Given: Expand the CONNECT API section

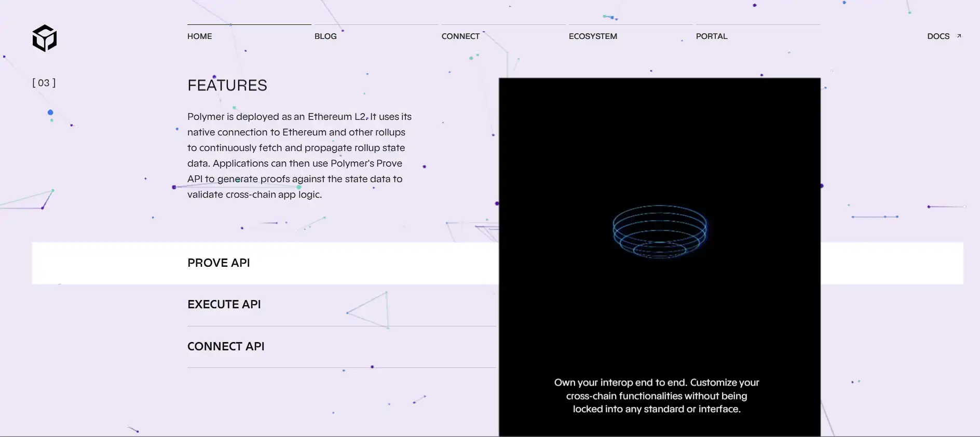Looking at the screenshot, I should point(226,347).
